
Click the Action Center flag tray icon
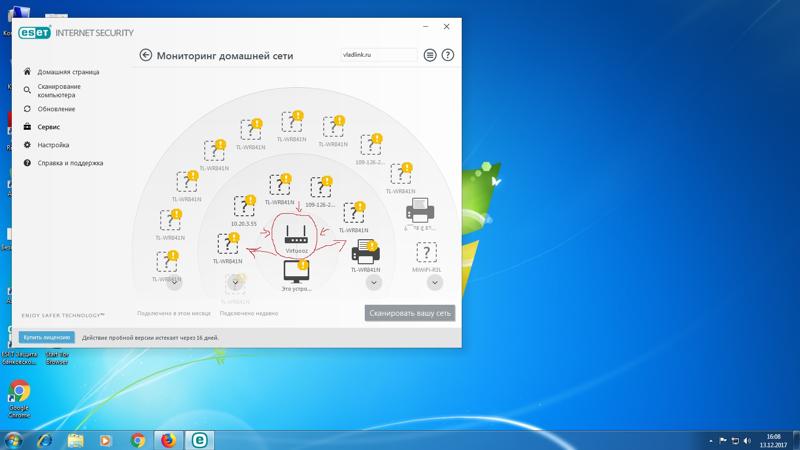(x=723, y=440)
